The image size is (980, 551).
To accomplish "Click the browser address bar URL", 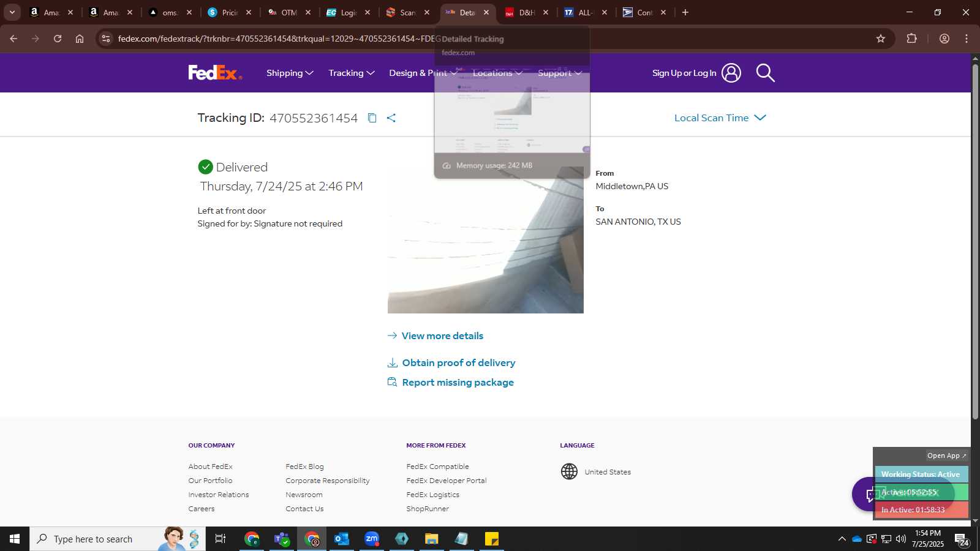I will (x=279, y=39).
